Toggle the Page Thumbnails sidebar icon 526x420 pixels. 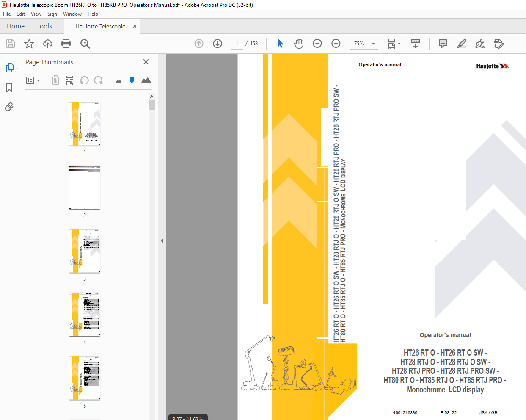coord(9,68)
